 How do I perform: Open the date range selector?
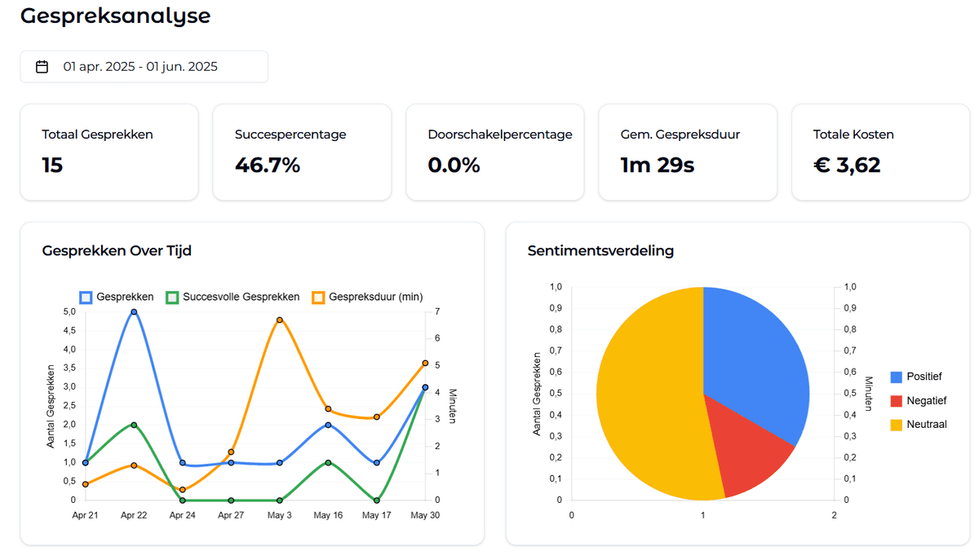point(144,66)
